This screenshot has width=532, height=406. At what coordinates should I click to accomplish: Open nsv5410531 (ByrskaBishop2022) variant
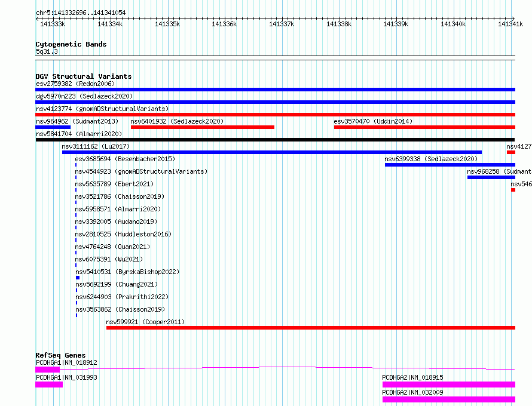(x=127, y=272)
